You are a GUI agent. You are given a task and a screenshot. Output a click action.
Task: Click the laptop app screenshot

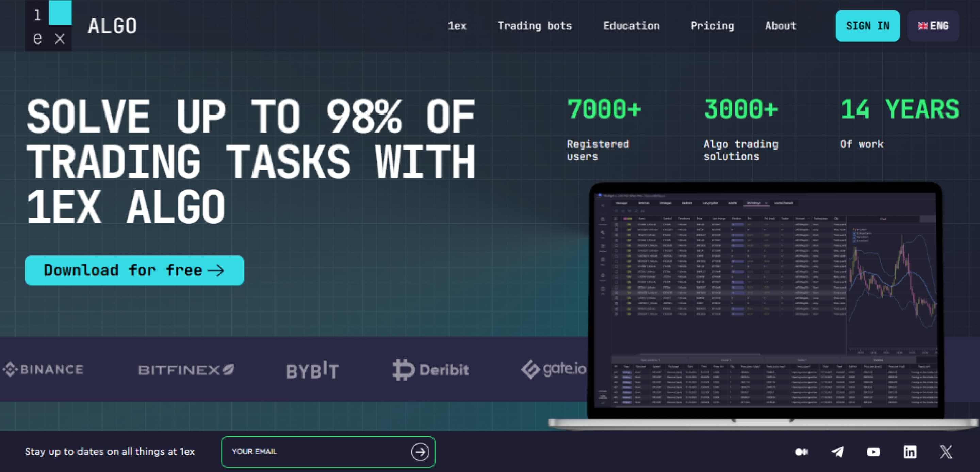coord(765,300)
